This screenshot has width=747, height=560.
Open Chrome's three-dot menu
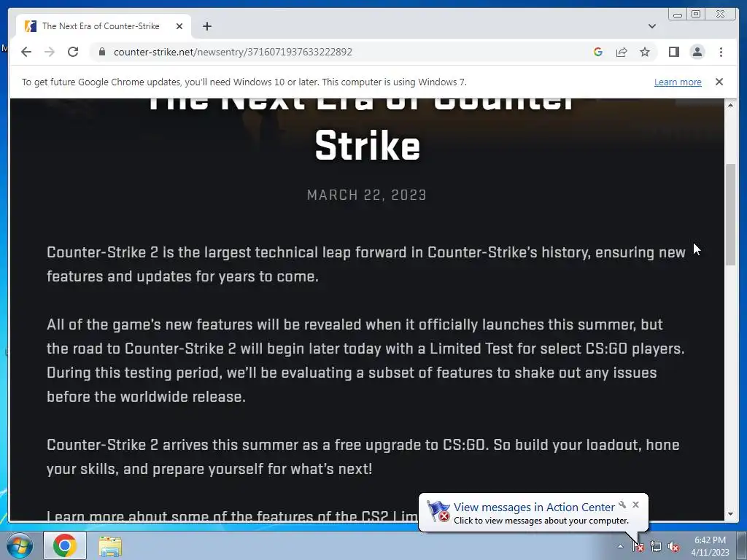[721, 52]
